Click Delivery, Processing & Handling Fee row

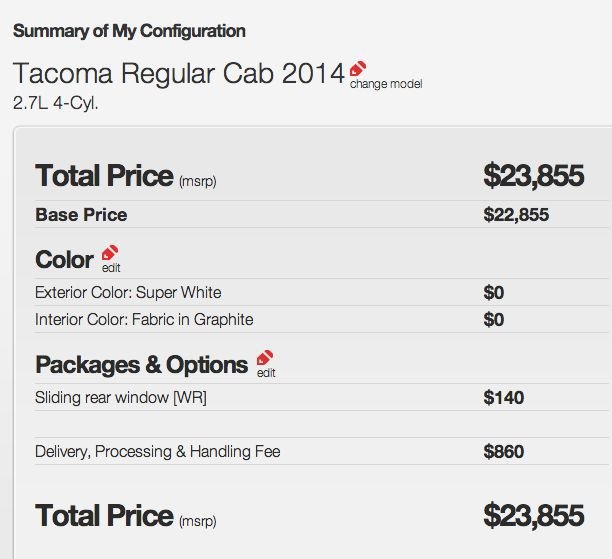[x=321, y=451]
